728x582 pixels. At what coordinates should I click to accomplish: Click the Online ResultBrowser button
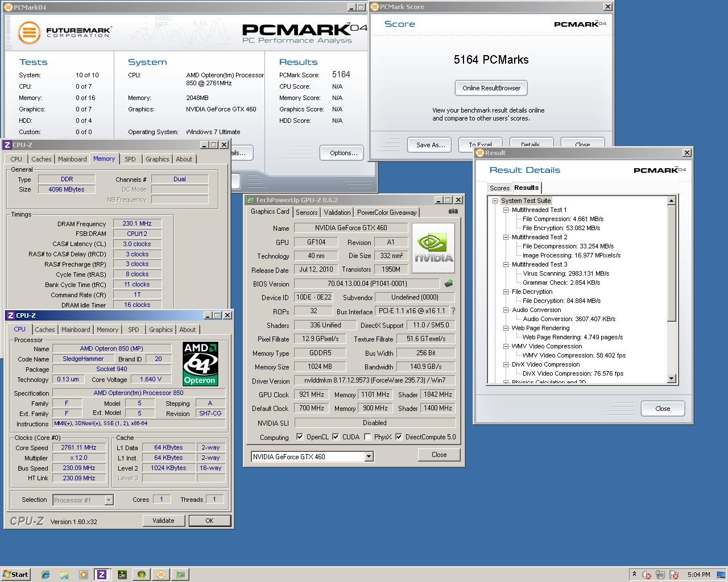[491, 88]
